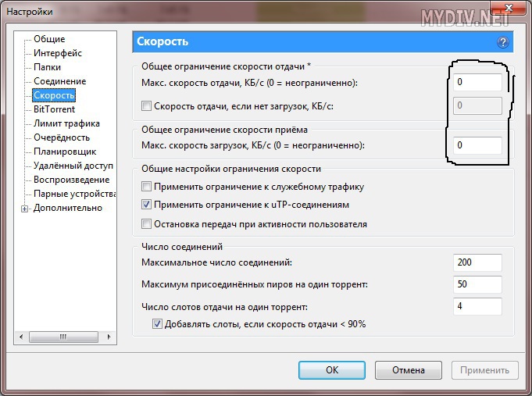Click the Применить apply button
The image size is (532, 396).
tap(485, 370)
